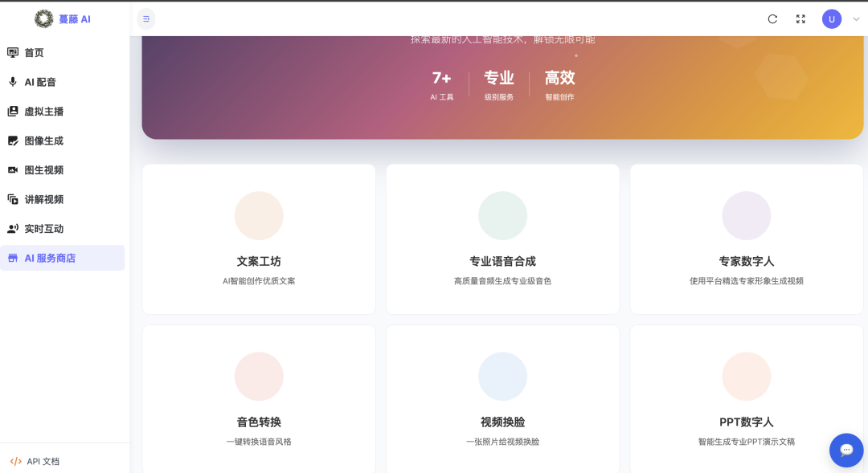
Task: Click the 文案工坊 card circle icon
Action: point(259,216)
